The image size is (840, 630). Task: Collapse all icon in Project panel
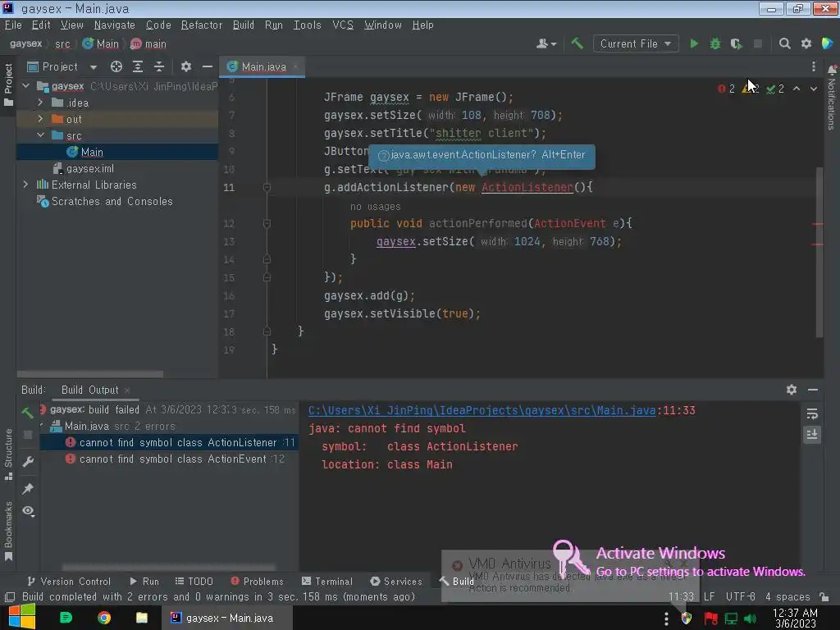click(x=159, y=66)
